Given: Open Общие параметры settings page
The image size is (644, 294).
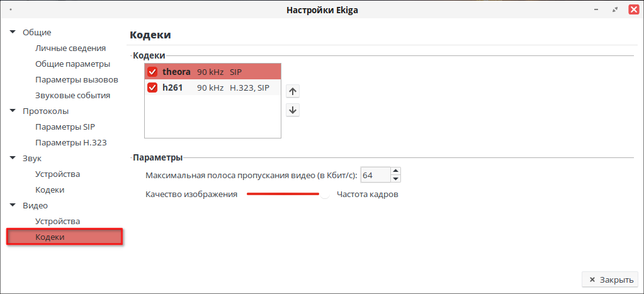Looking at the screenshot, I should pos(72,64).
